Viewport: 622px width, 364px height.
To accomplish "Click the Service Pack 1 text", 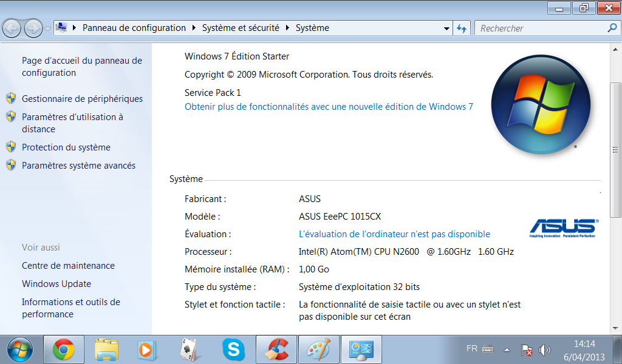I will click(213, 93).
